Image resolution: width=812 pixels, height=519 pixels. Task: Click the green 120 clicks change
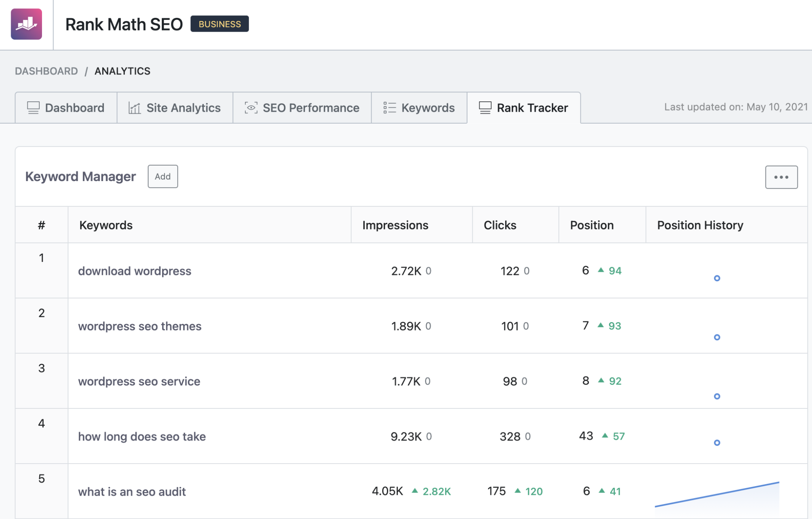coord(534,491)
